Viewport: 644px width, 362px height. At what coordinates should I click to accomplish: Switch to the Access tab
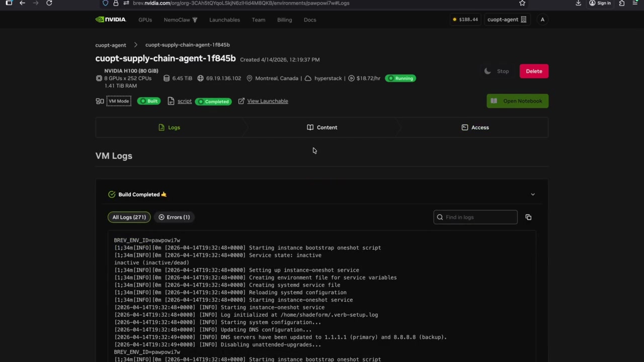[x=475, y=128]
